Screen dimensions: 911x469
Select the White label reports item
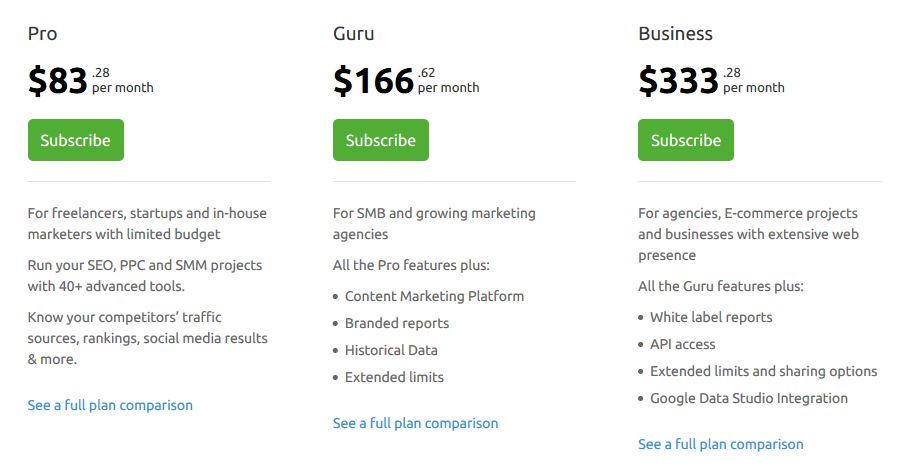coord(711,317)
